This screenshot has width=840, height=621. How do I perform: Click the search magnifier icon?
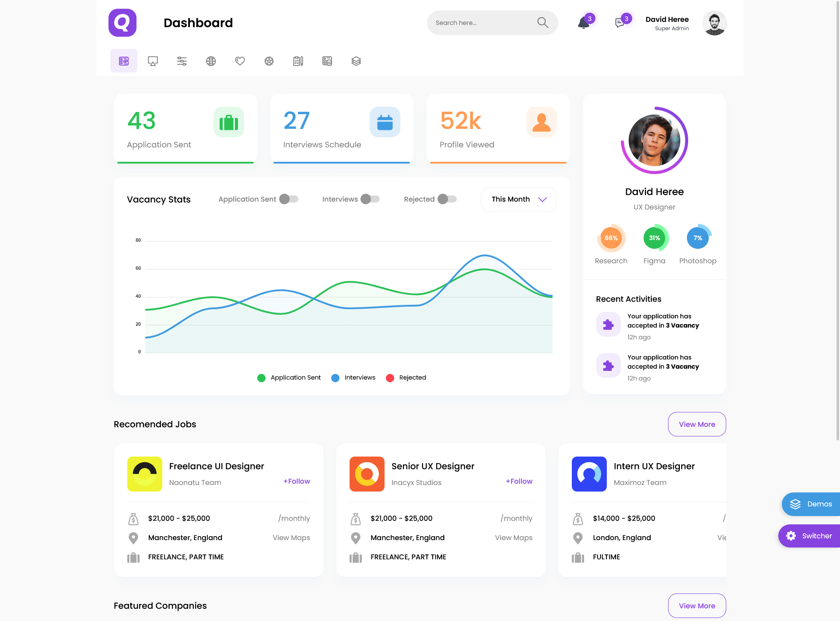tap(542, 23)
